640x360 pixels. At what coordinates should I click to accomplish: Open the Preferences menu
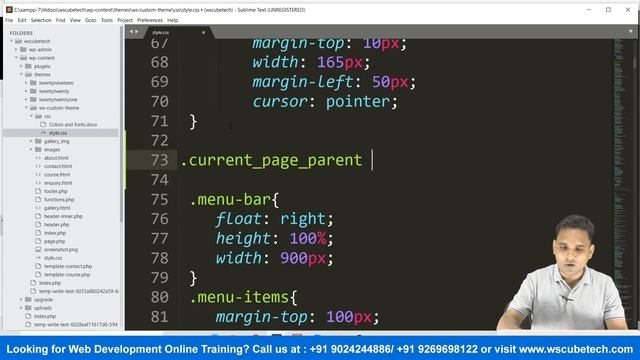click(150, 20)
